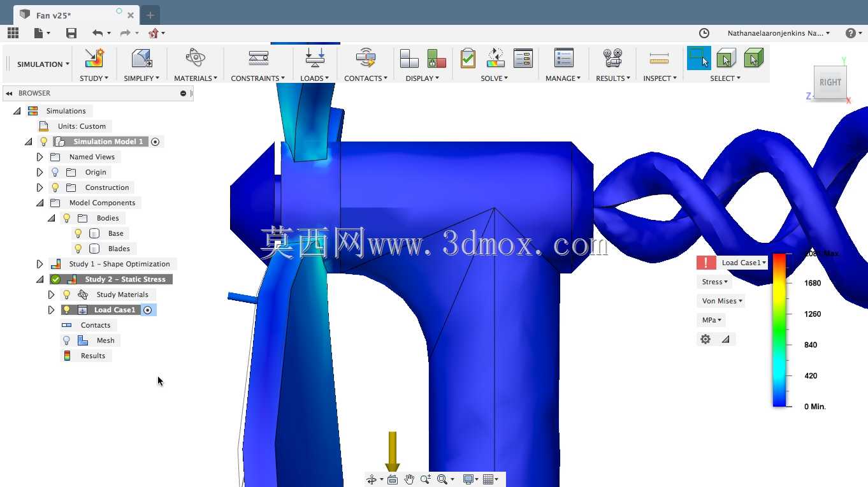This screenshot has height=487, width=868.
Task: Open the Study Materials toolbar icon
Action: (195, 58)
